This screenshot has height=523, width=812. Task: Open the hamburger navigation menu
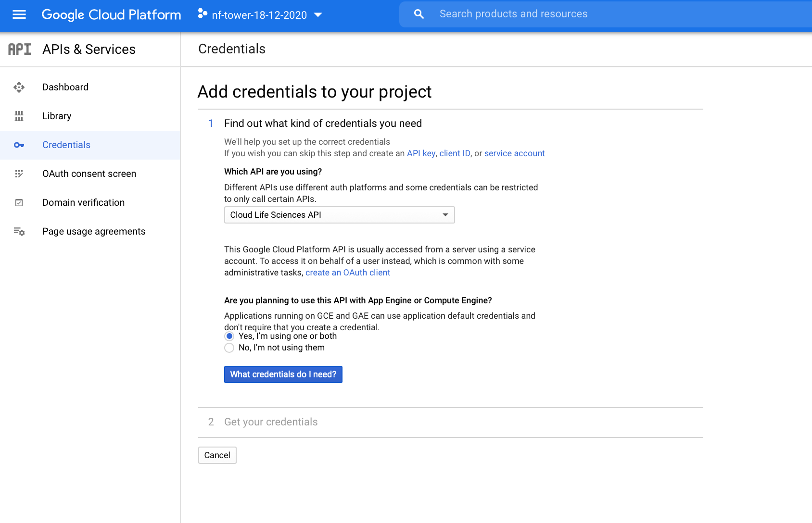click(x=19, y=14)
